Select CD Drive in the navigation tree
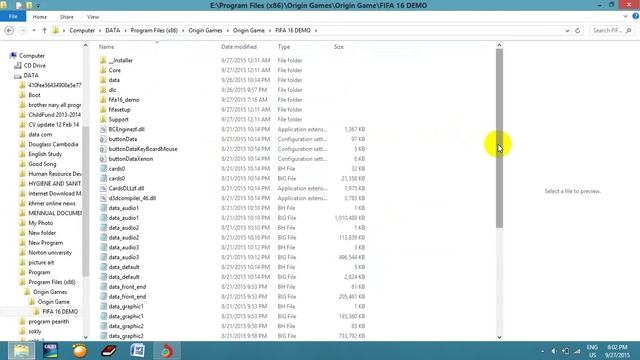 coord(34,65)
